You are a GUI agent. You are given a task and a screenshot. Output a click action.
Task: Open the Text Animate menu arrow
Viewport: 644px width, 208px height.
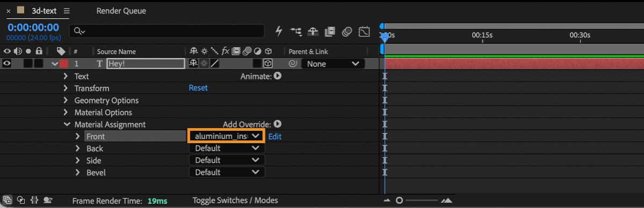[278, 76]
